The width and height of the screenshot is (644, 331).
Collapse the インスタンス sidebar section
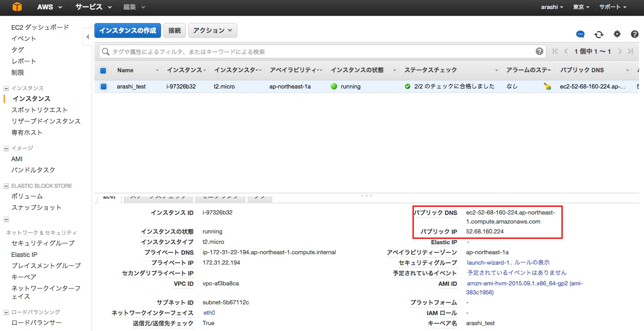click(6, 89)
